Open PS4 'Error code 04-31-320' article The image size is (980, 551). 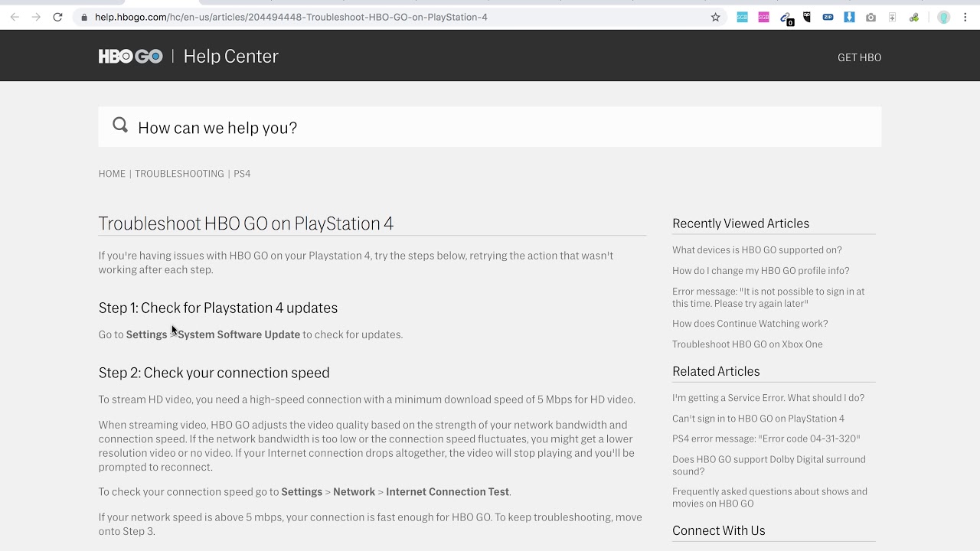766,439
